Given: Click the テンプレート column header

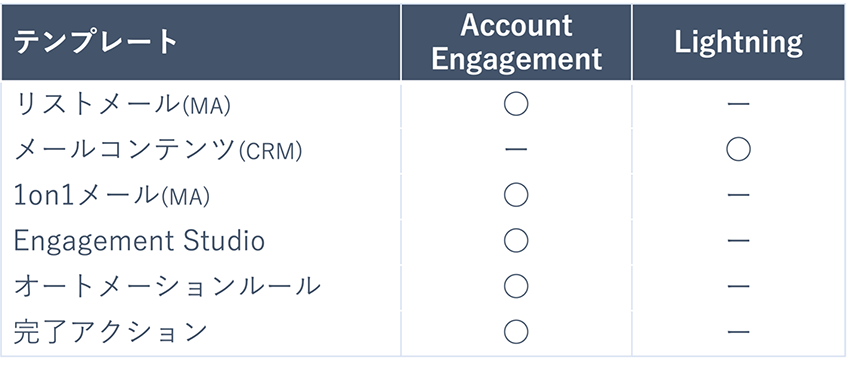Looking at the screenshot, I should [95, 42].
